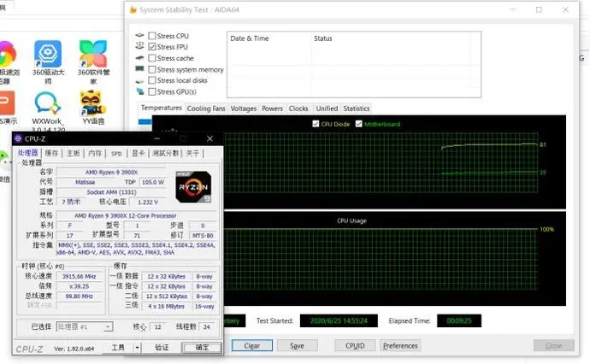
Task: Switch to the SPD tab in CPU-Z
Action: coord(116,154)
